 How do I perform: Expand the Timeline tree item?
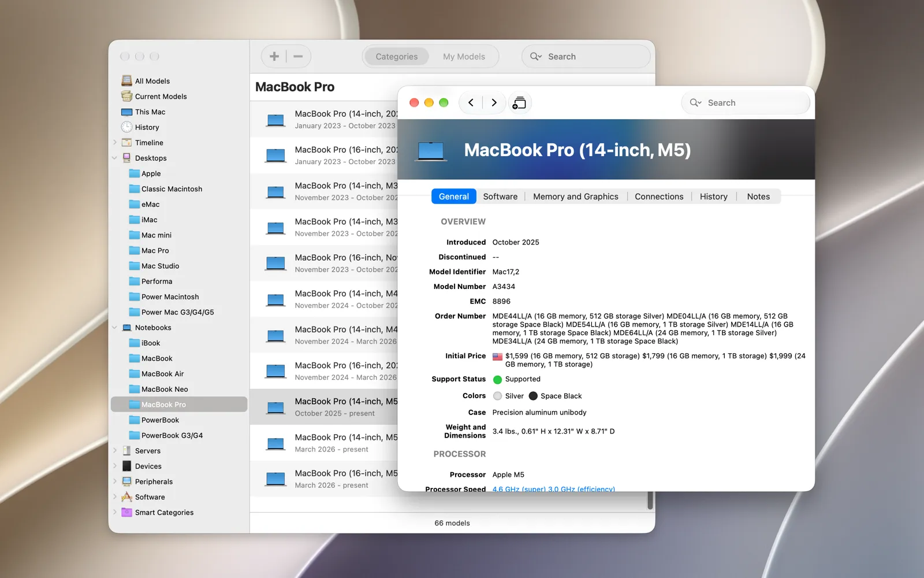coord(114,143)
